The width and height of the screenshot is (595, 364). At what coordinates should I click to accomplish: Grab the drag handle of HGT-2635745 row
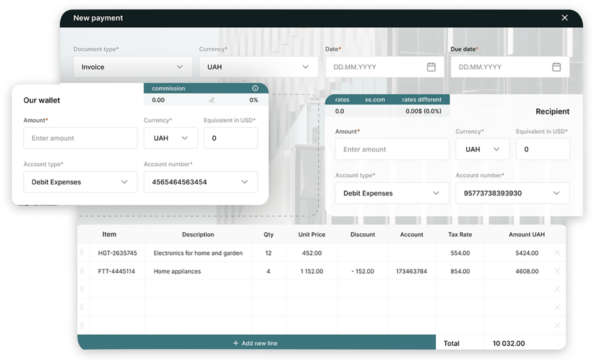[82, 253]
